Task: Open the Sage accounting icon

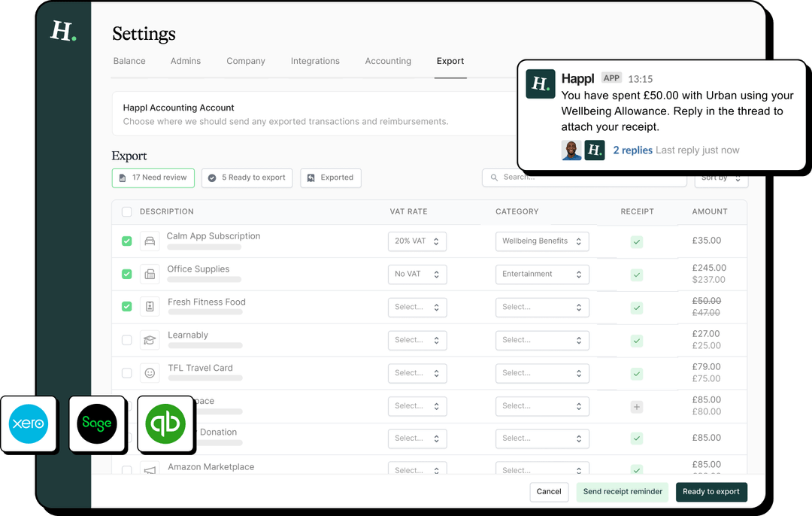Action: (97, 424)
